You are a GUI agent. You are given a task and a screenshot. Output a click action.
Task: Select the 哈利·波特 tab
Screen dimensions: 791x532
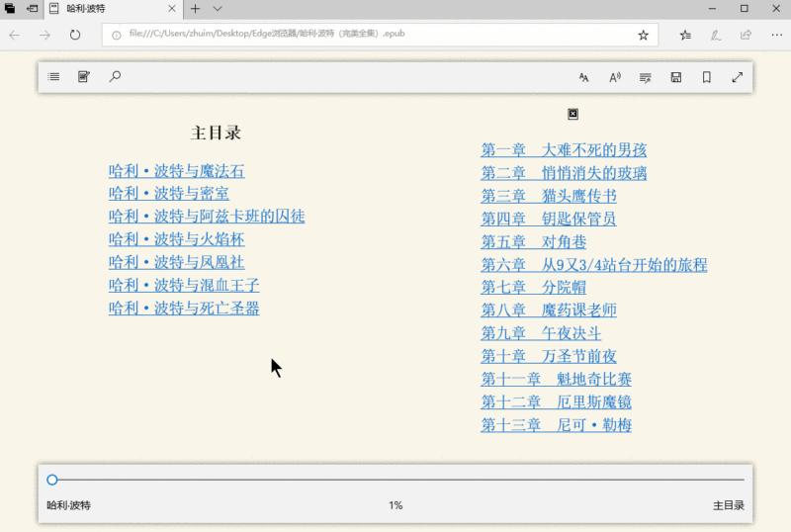point(113,9)
